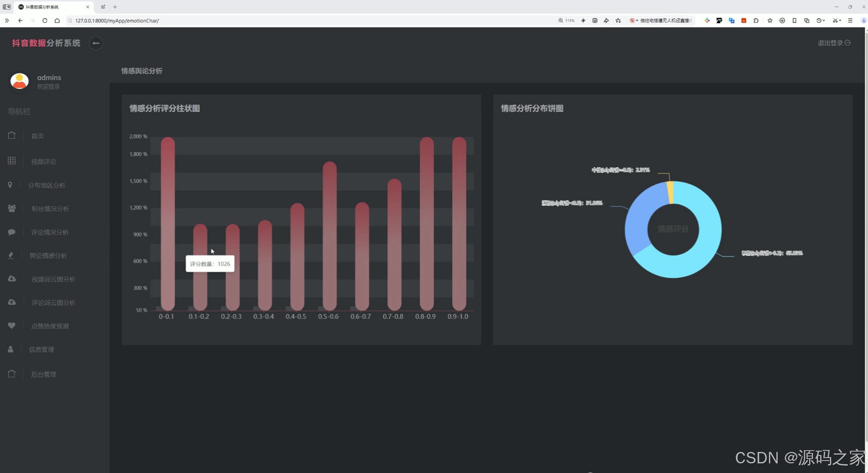This screenshot has width=868, height=473.
Task: Collapse sidebar with the arrow circle button
Action: [96, 43]
